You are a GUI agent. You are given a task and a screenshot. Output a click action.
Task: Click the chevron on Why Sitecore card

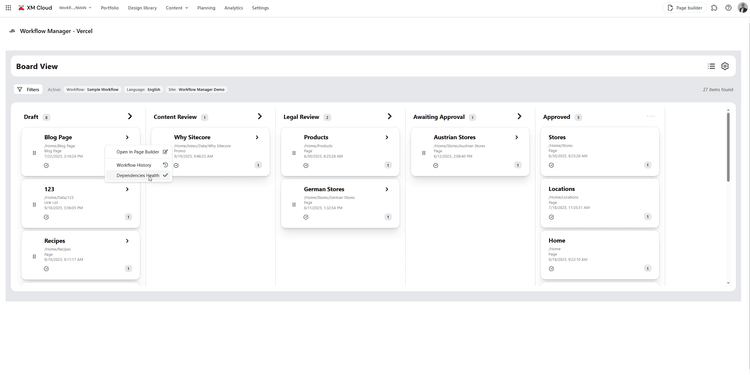pyautogui.click(x=257, y=137)
